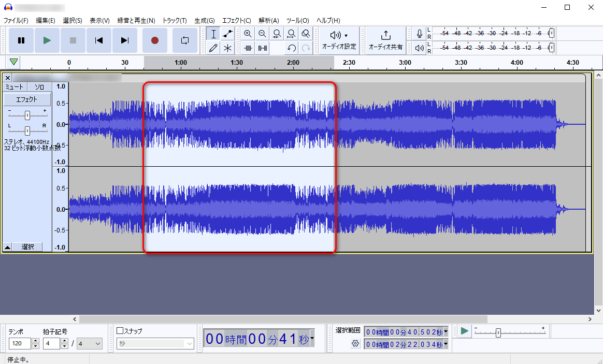Click the horizontal scrollbar right arrow
Viewport: 603px width, 364px height.
590,319
